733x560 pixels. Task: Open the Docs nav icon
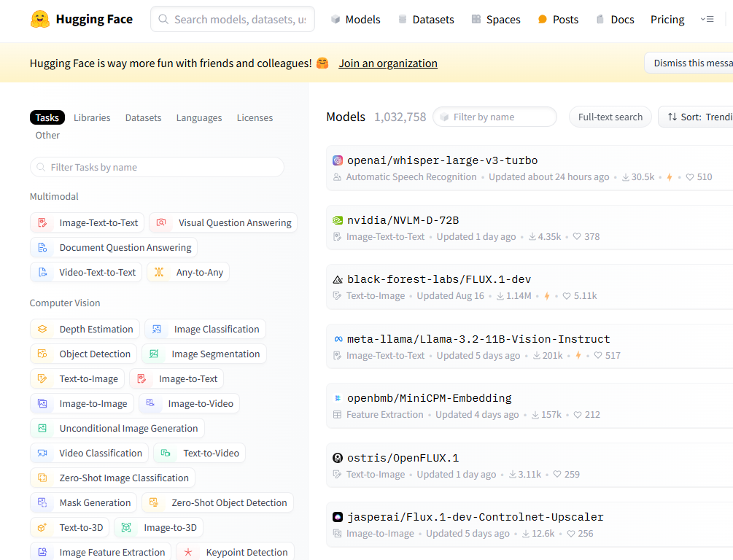(600, 19)
